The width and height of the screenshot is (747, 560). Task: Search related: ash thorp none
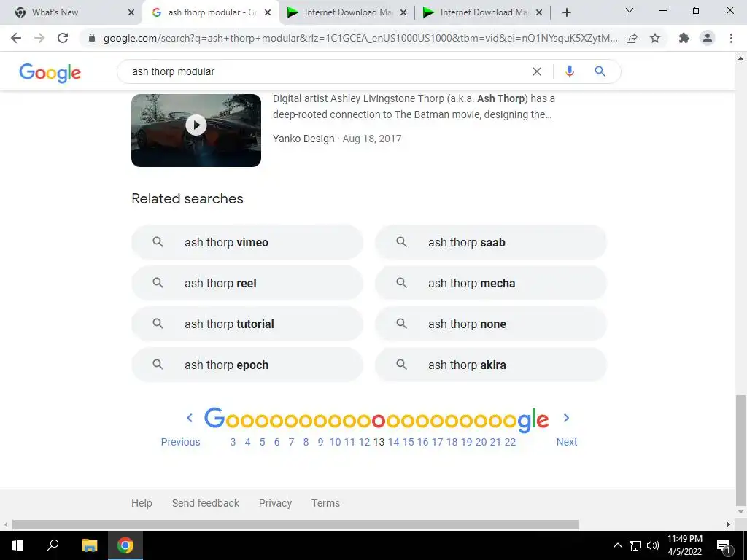(491, 324)
